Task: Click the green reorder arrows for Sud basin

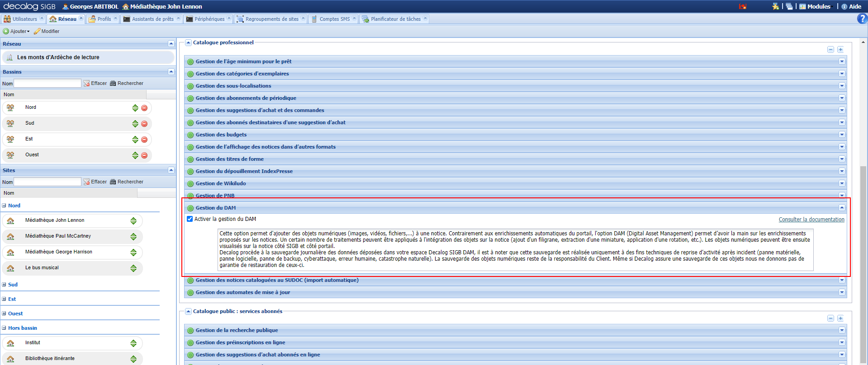Action: point(135,124)
